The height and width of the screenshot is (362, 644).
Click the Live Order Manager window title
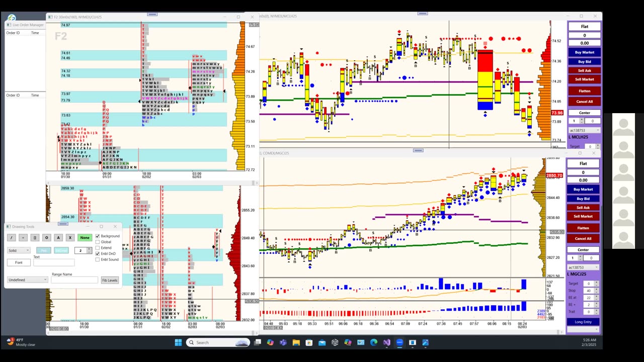(28, 25)
